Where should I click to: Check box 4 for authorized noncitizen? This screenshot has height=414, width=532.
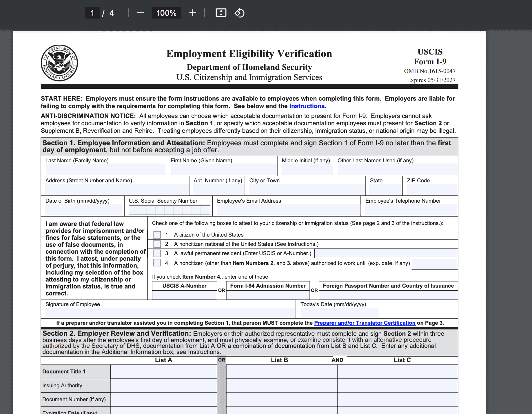157,263
